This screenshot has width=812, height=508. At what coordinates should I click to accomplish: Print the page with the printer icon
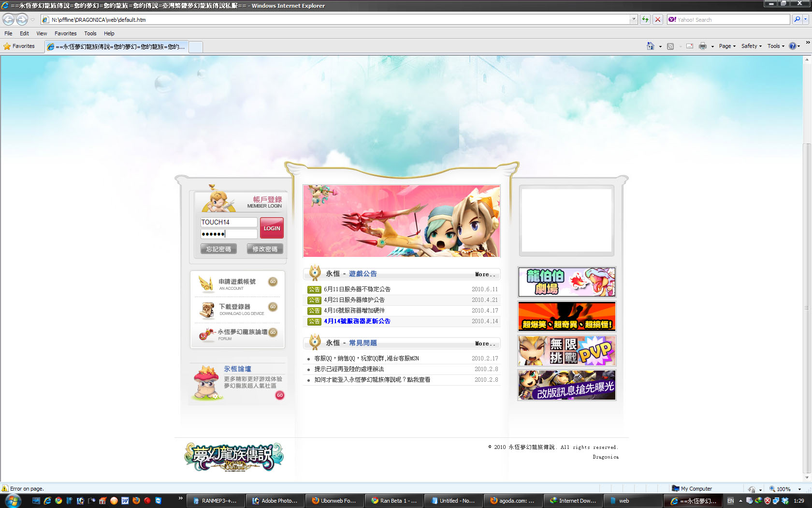703,46
